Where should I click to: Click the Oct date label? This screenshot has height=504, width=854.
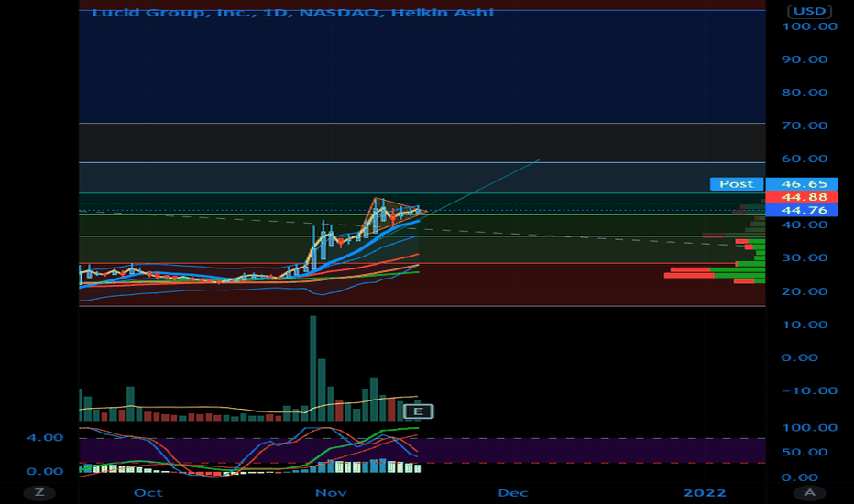pyautogui.click(x=148, y=493)
